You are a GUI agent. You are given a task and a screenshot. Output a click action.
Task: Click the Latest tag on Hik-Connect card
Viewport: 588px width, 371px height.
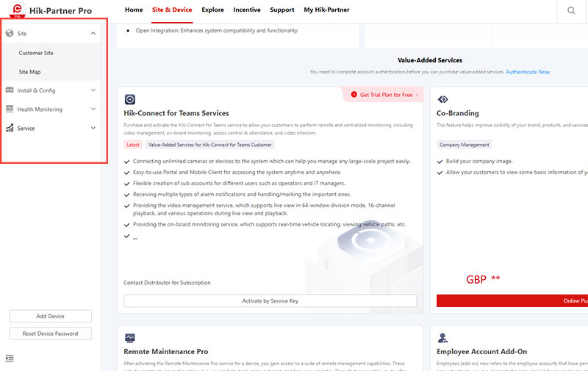click(x=133, y=145)
